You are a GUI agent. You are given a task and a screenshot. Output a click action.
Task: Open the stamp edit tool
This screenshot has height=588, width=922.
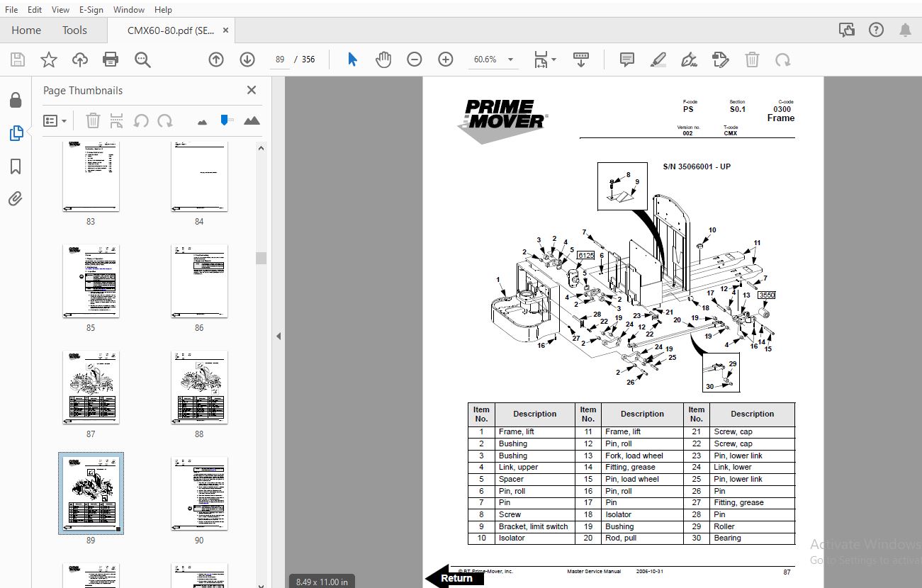click(x=720, y=60)
